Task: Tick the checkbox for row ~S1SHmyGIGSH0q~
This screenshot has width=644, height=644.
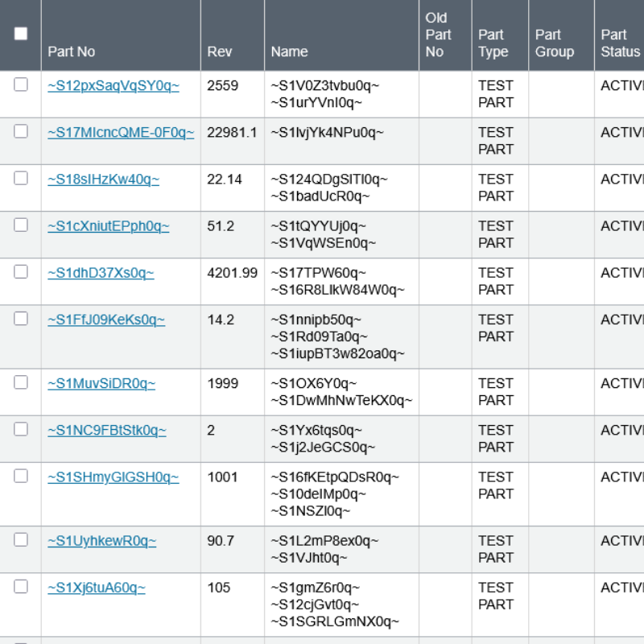Action: pyautogui.click(x=21, y=476)
